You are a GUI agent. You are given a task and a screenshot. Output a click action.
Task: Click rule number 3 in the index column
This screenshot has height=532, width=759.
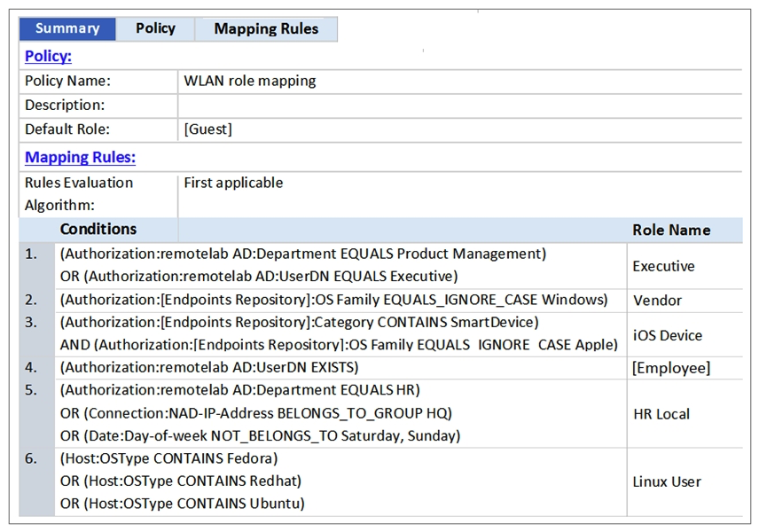click(30, 323)
